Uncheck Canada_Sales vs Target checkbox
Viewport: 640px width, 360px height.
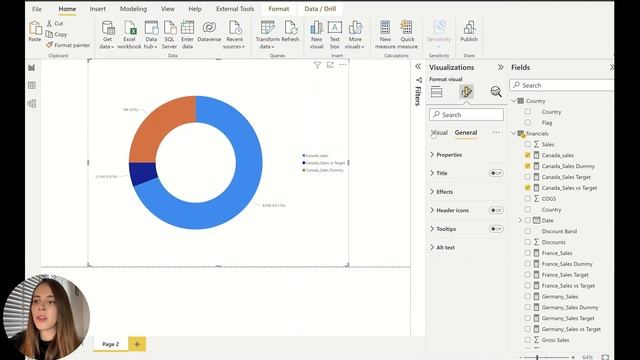(528, 188)
